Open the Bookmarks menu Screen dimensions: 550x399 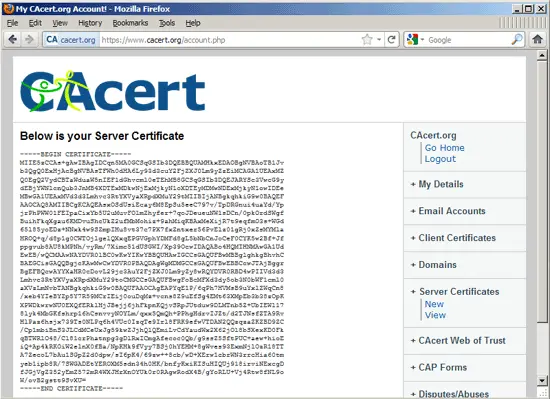click(x=130, y=23)
